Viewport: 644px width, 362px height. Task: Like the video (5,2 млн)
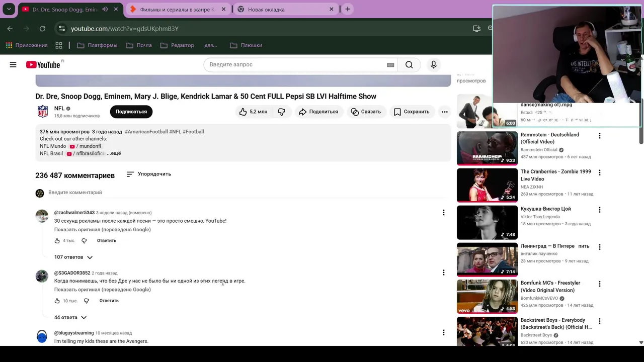(254, 112)
